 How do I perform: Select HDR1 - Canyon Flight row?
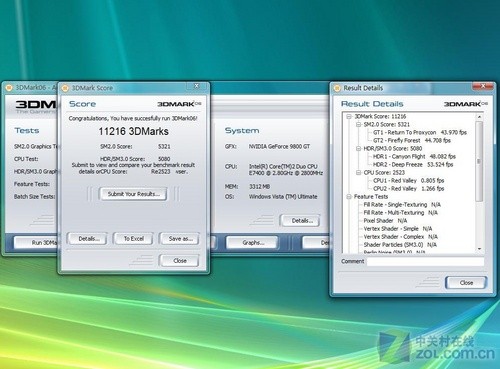(x=414, y=156)
